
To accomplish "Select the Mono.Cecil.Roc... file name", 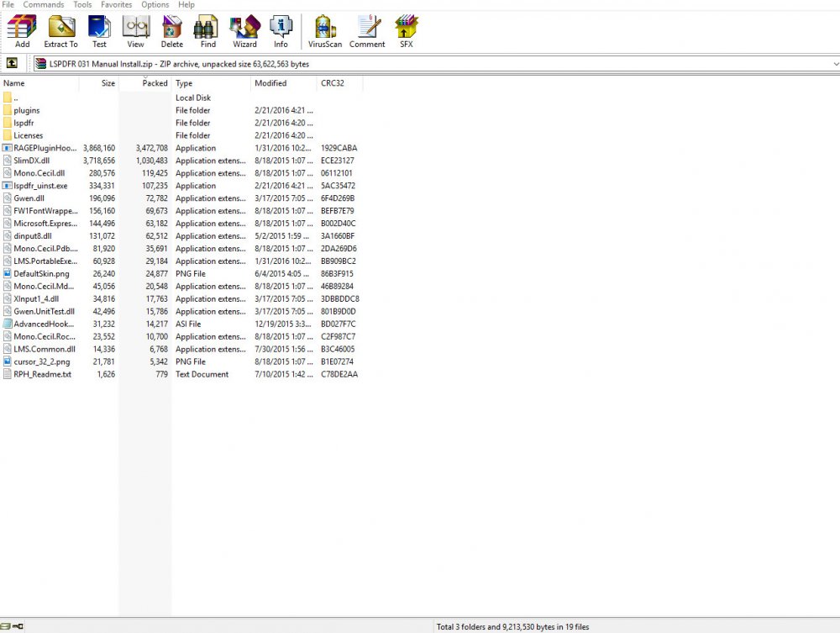I will point(45,336).
